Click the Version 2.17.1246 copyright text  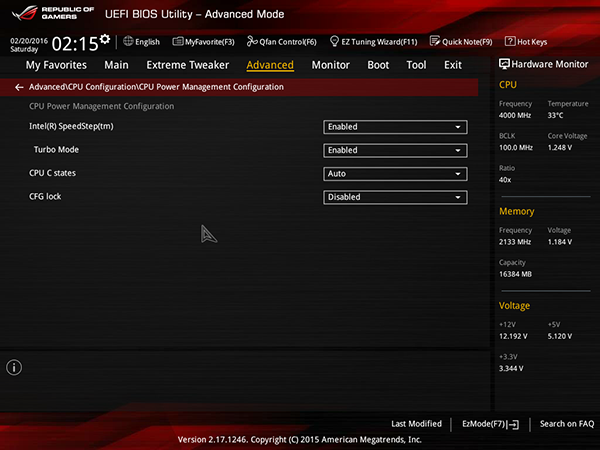pyautogui.click(x=300, y=440)
